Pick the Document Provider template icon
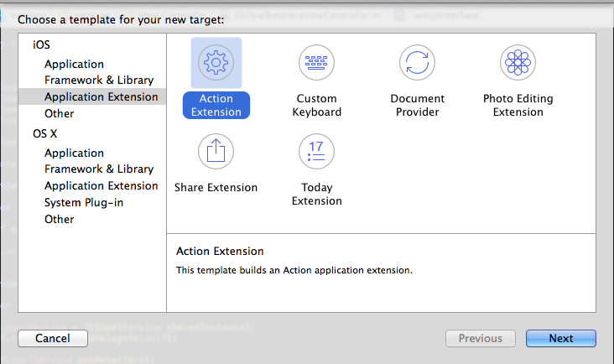Image resolution: width=614 pixels, height=364 pixels. tap(418, 62)
